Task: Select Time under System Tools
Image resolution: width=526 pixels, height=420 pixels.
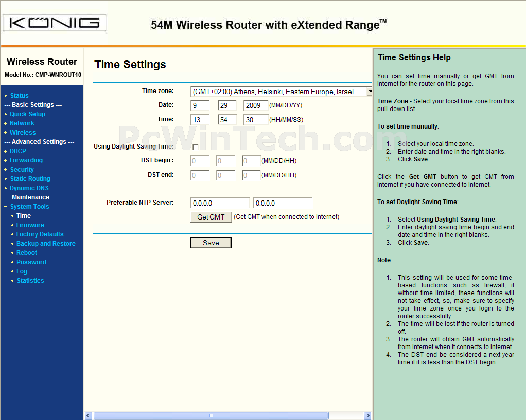Action: pyautogui.click(x=24, y=216)
